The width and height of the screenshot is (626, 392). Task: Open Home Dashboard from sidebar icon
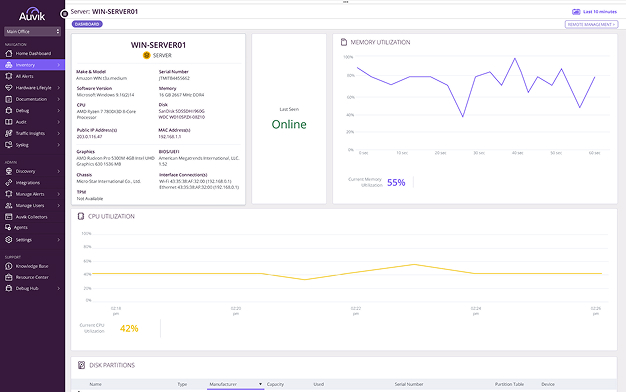click(x=8, y=53)
